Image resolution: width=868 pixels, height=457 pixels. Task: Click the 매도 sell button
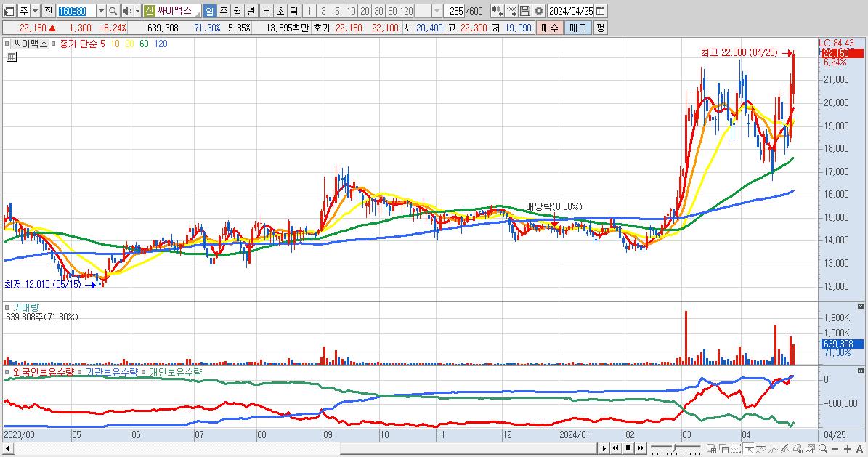coord(577,28)
